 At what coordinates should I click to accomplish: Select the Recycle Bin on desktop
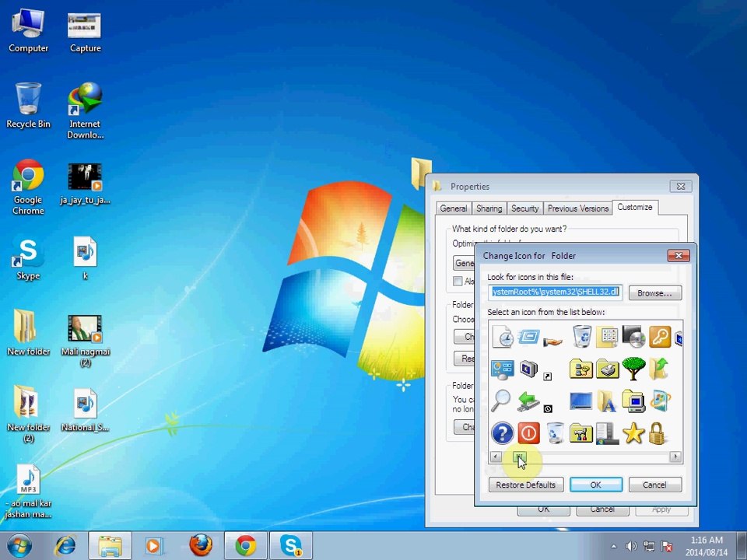(x=28, y=106)
